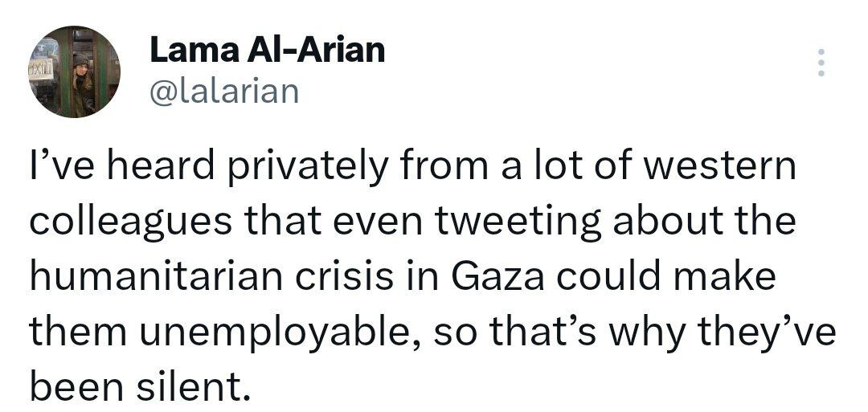
Task: Open the three-dot more options menu
Action: click(x=821, y=63)
